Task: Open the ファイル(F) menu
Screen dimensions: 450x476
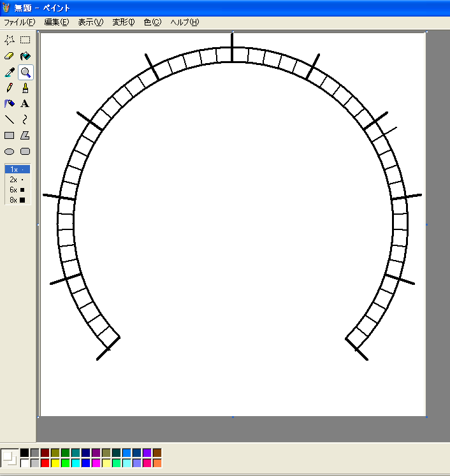Action: [x=19, y=22]
